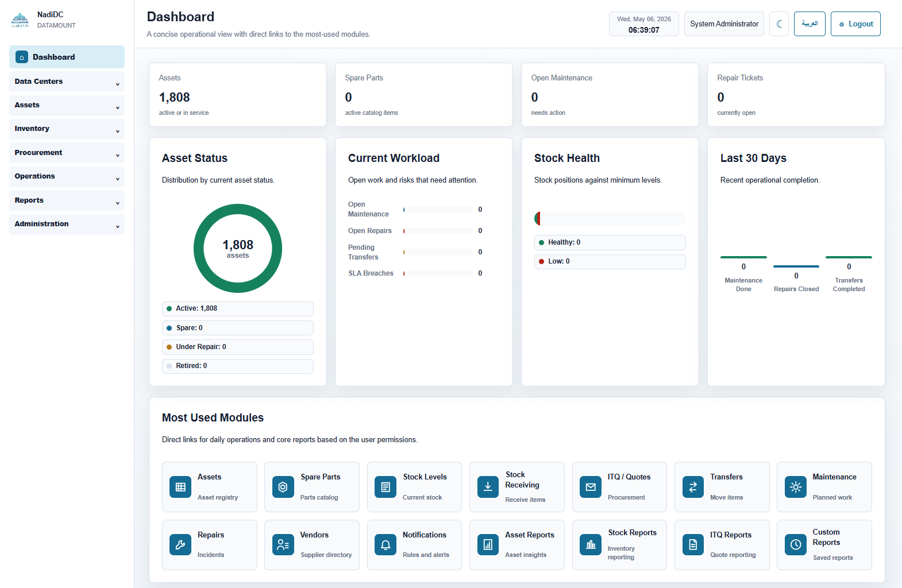Click the Stock Levels document icon
This screenshot has height=588, width=902.
point(386,487)
